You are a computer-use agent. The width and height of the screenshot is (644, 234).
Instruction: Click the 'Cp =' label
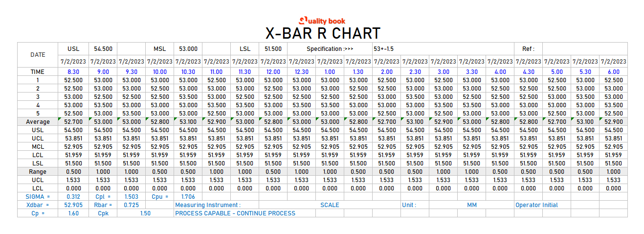38,213
